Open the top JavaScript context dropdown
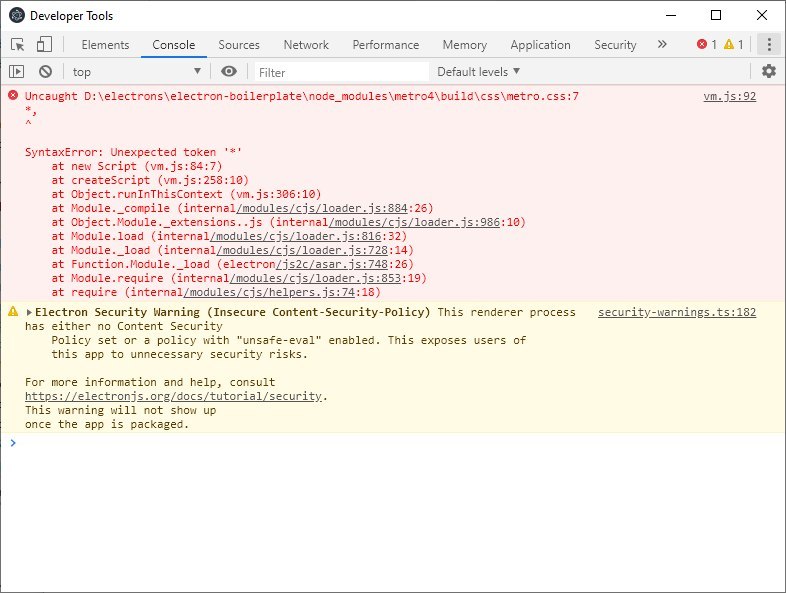Viewport: 786px width, 593px height. [x=136, y=72]
